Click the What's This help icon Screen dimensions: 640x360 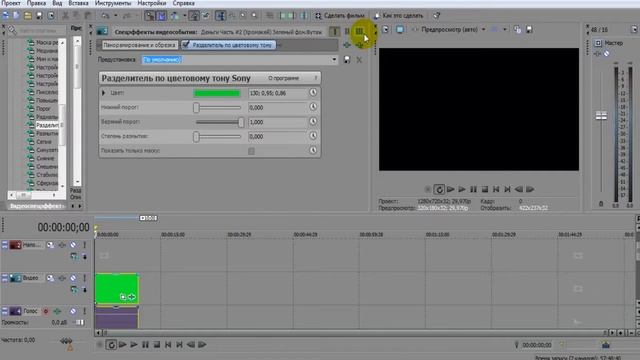(436, 16)
